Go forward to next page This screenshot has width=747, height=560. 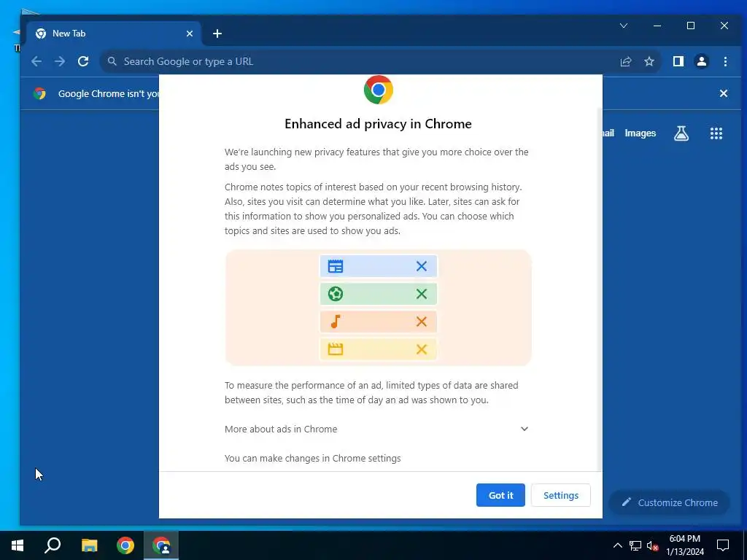(x=60, y=61)
